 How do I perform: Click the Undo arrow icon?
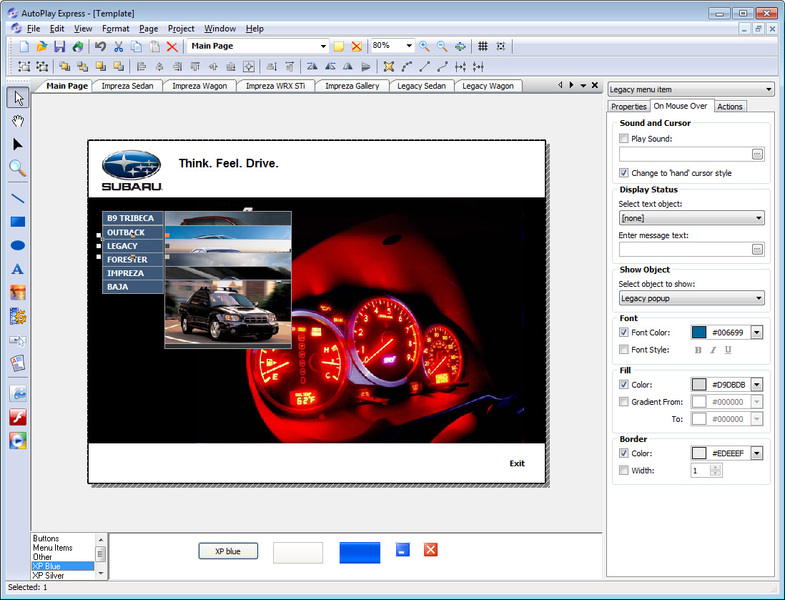(100, 47)
